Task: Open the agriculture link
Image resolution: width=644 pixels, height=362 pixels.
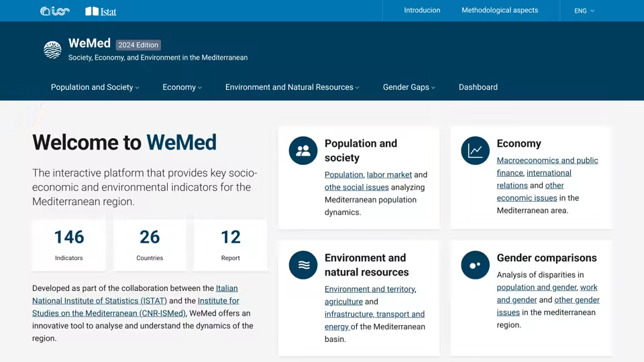Action: click(x=343, y=302)
